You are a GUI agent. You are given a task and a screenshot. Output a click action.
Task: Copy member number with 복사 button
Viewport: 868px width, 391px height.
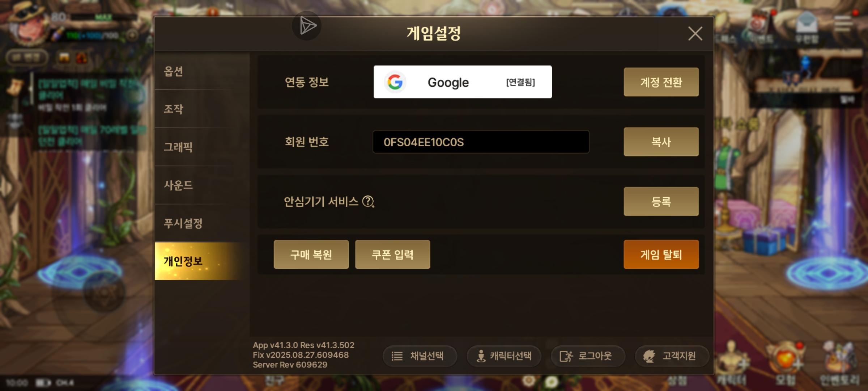(x=661, y=142)
